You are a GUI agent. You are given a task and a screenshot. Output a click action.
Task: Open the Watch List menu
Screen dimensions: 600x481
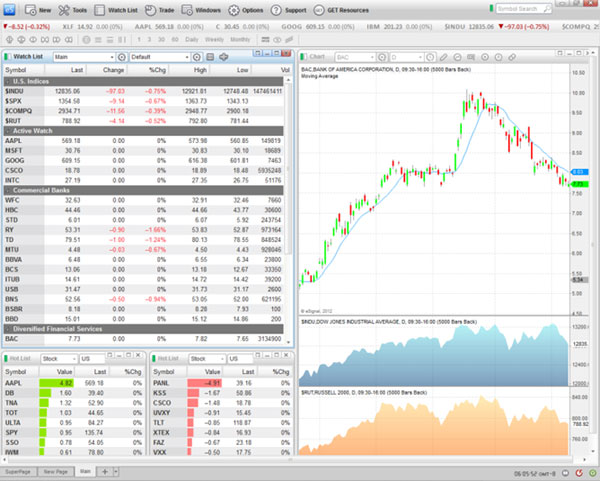coord(116,10)
